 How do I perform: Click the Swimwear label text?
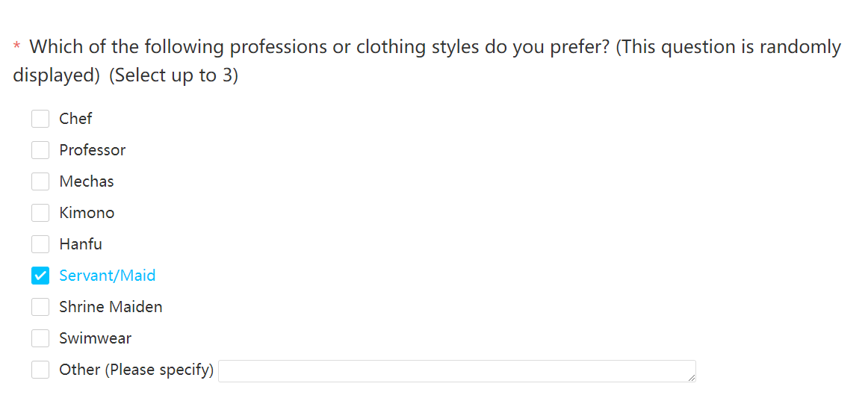point(95,338)
